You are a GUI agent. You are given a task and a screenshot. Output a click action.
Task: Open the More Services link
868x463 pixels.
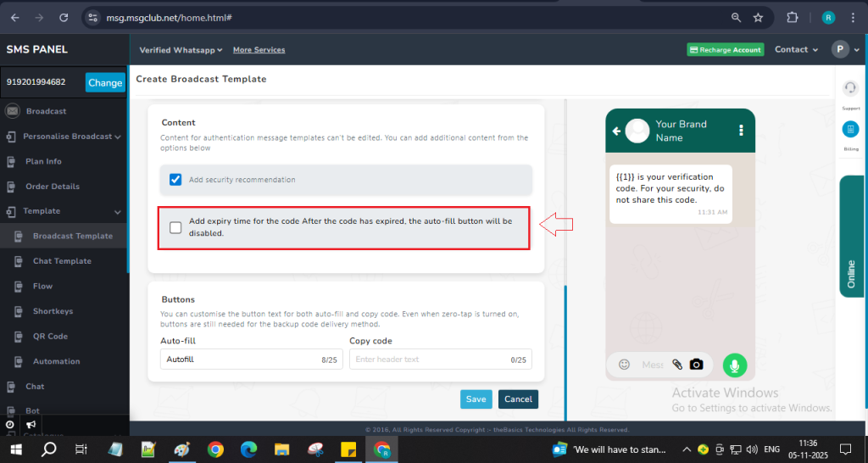coord(259,50)
